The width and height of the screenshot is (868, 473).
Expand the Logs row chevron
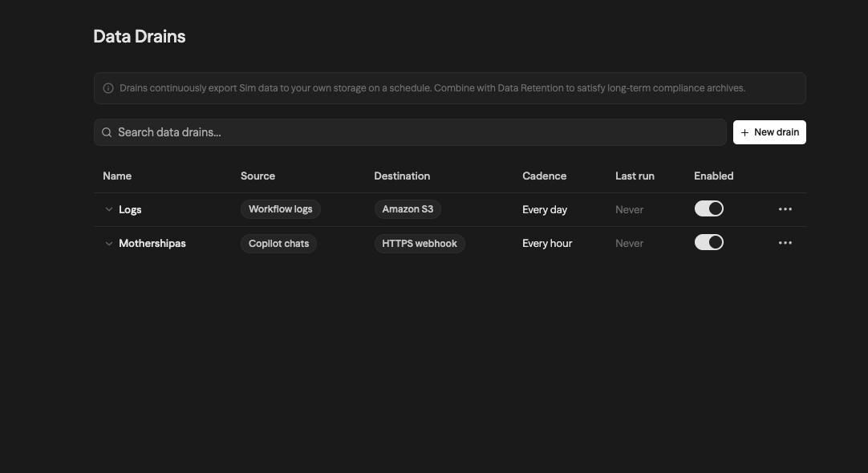click(x=109, y=210)
